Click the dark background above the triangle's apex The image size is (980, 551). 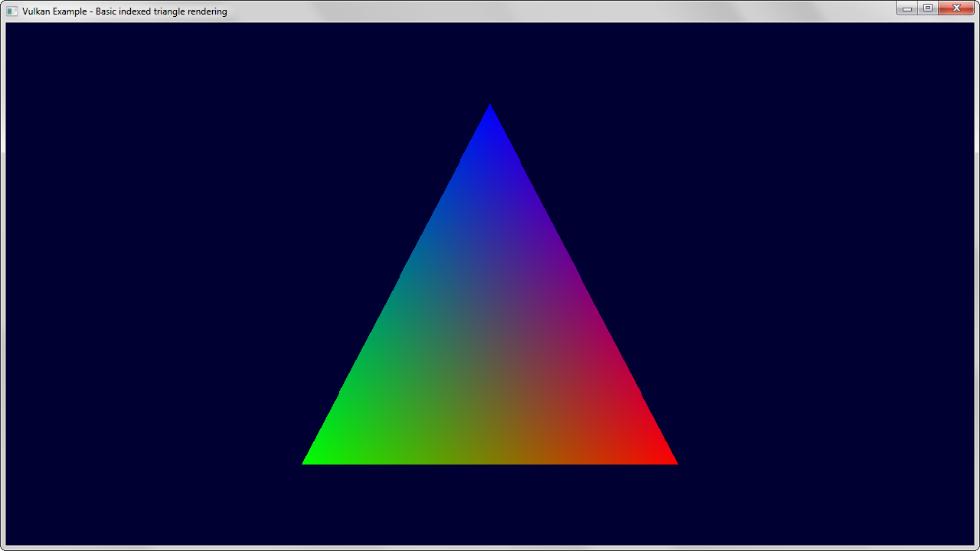tap(490, 61)
